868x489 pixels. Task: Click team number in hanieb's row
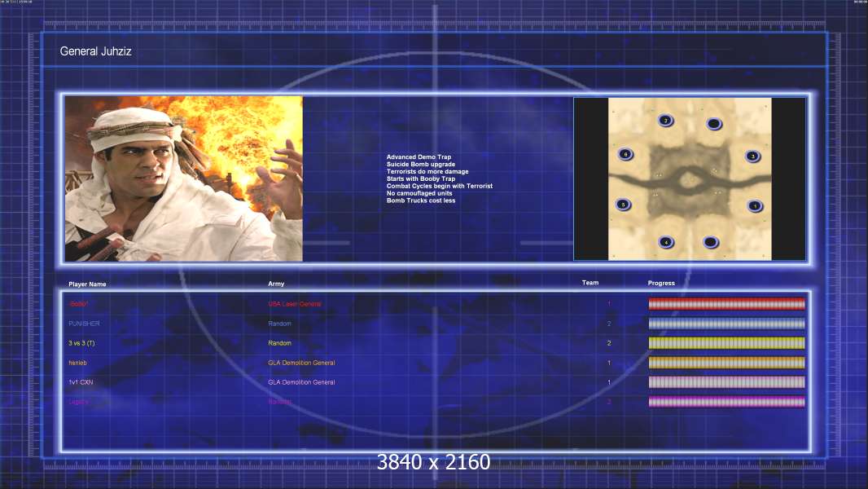click(609, 363)
